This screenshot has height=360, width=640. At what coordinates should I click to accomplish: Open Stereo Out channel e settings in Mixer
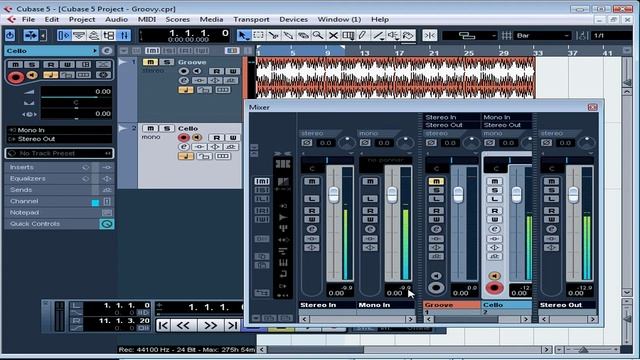(551, 229)
